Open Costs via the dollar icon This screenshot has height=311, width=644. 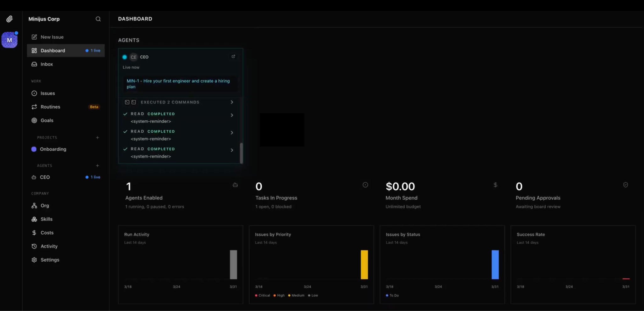[x=34, y=232]
